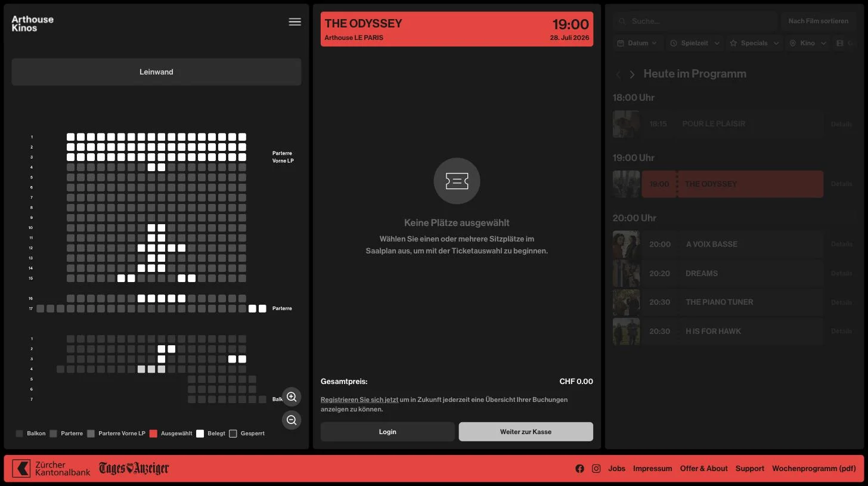Open the Offer & About link
Image resolution: width=868 pixels, height=486 pixels.
(x=703, y=469)
